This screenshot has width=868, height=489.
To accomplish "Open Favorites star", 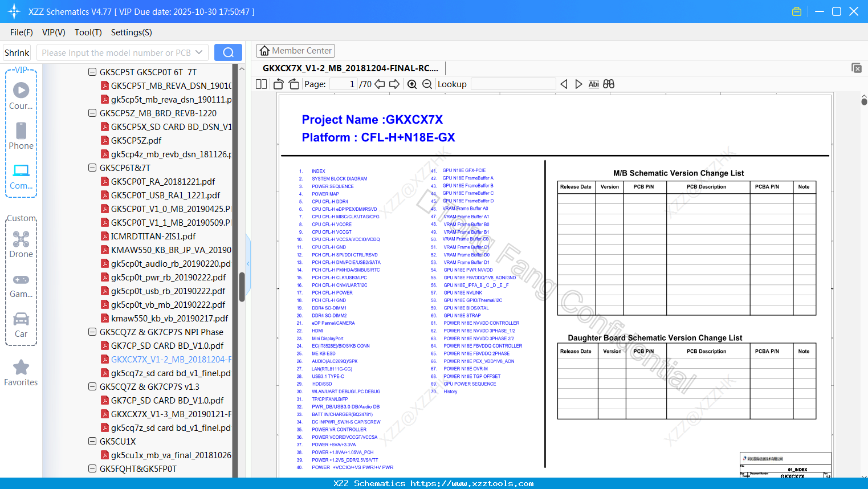I will click(x=21, y=373).
